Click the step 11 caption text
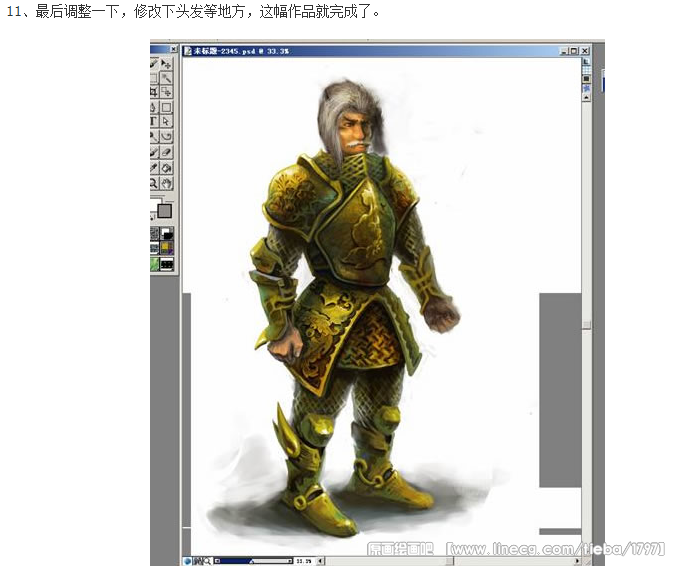 (194, 12)
